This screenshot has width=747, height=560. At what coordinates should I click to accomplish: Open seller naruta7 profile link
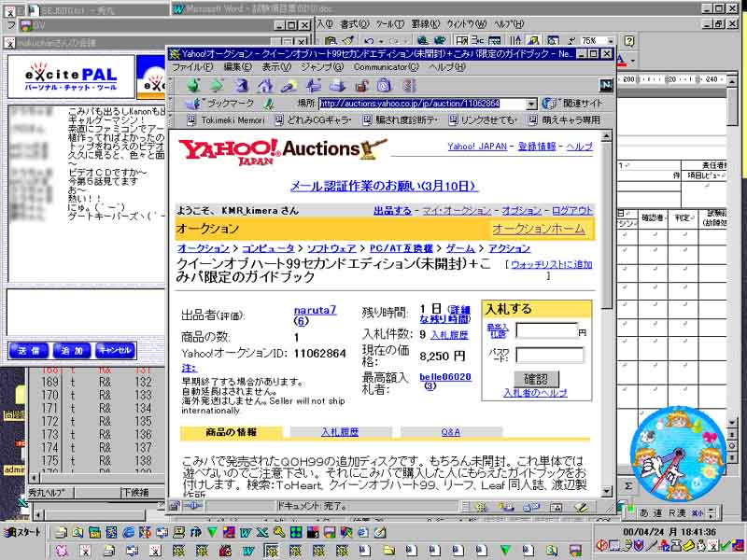click(315, 311)
